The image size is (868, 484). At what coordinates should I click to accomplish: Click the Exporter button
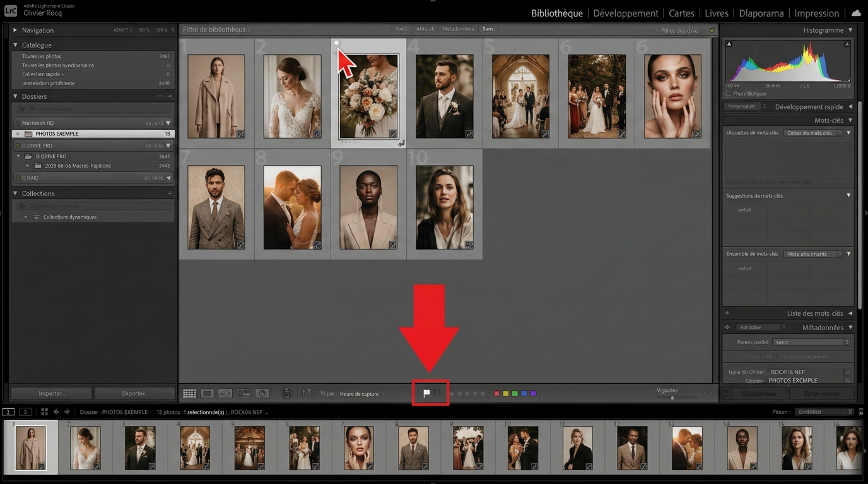(x=134, y=393)
